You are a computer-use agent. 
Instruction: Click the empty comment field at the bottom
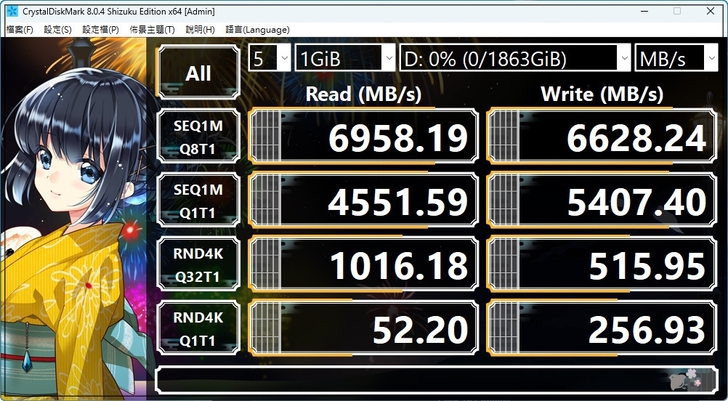tap(436, 380)
